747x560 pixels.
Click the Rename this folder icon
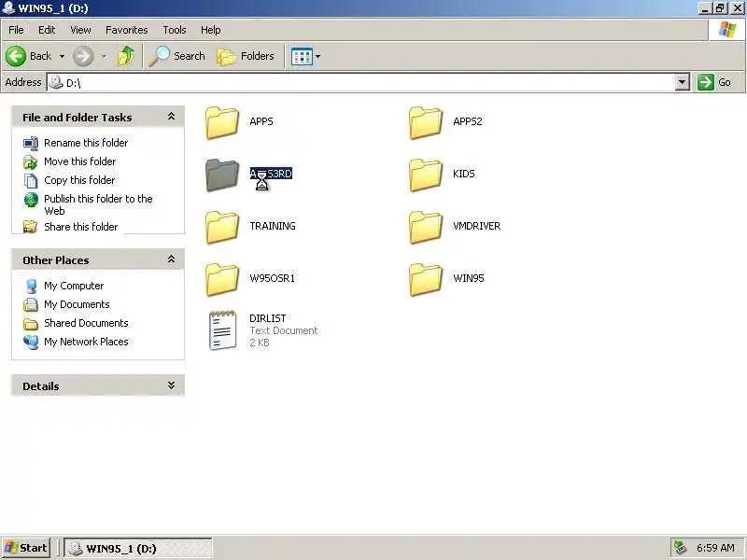tap(31, 143)
